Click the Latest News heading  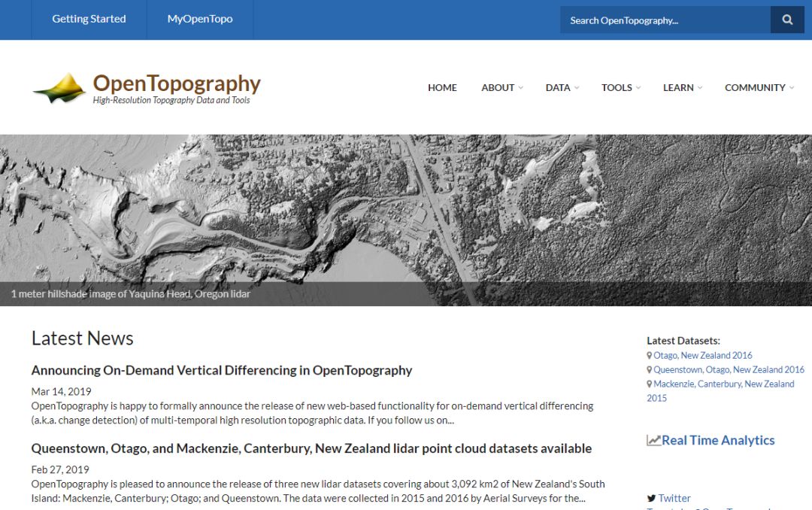83,338
